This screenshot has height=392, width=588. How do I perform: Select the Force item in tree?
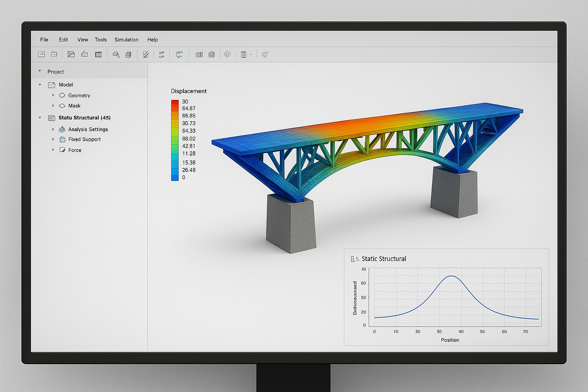75,150
